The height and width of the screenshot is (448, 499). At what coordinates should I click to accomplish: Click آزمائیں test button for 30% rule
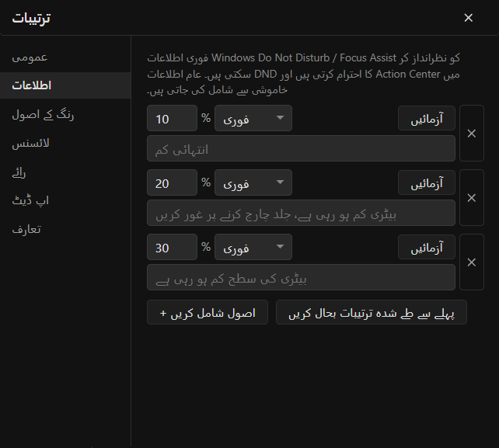pyautogui.click(x=427, y=247)
